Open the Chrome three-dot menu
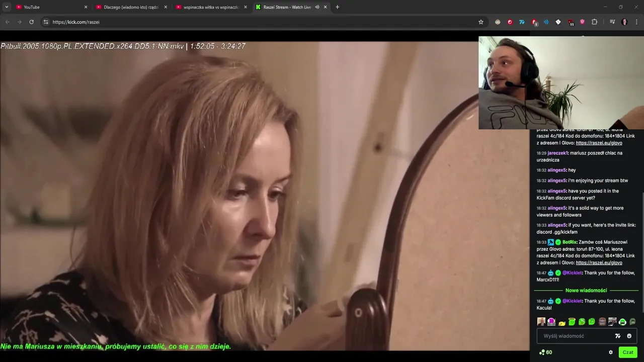The height and width of the screenshot is (362, 644). pyautogui.click(x=636, y=22)
